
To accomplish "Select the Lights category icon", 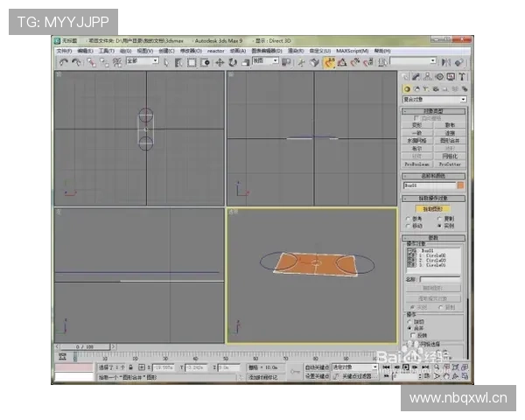I will (x=426, y=89).
